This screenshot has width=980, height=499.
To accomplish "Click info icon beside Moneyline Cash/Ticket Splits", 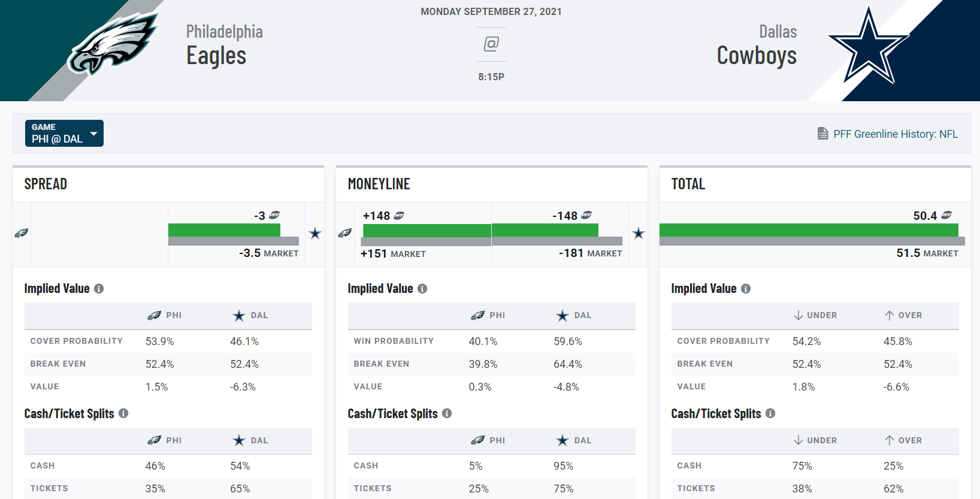I will (x=447, y=413).
